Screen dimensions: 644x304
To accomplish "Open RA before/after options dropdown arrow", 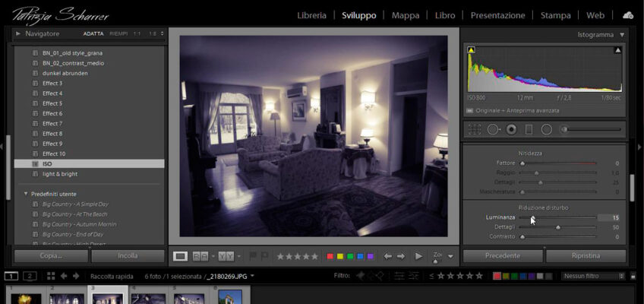I will click(213, 256).
